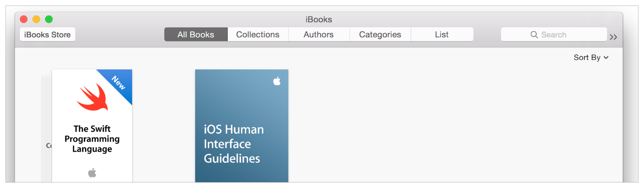Click the orange Swift bird logo

93,97
